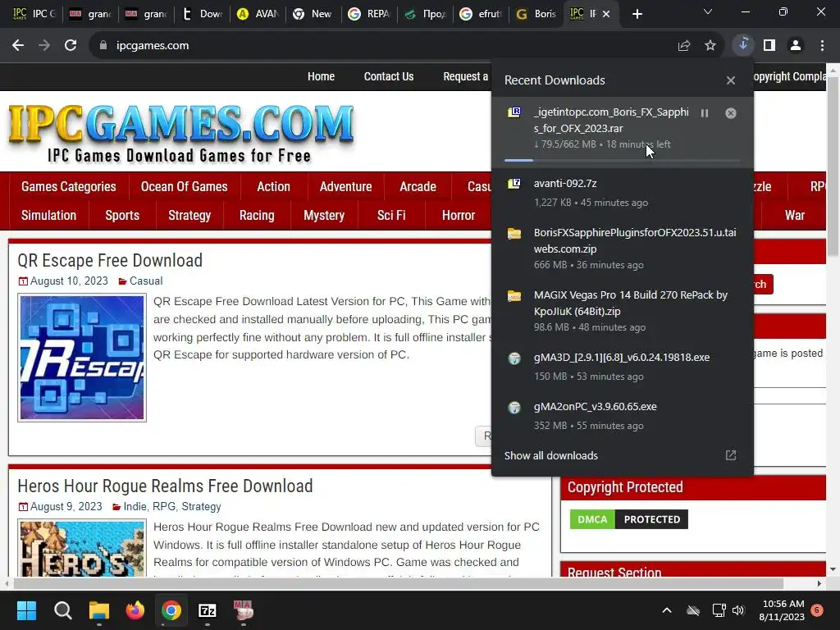
Task: Open downloads page via Show all downloads
Action: click(550, 455)
